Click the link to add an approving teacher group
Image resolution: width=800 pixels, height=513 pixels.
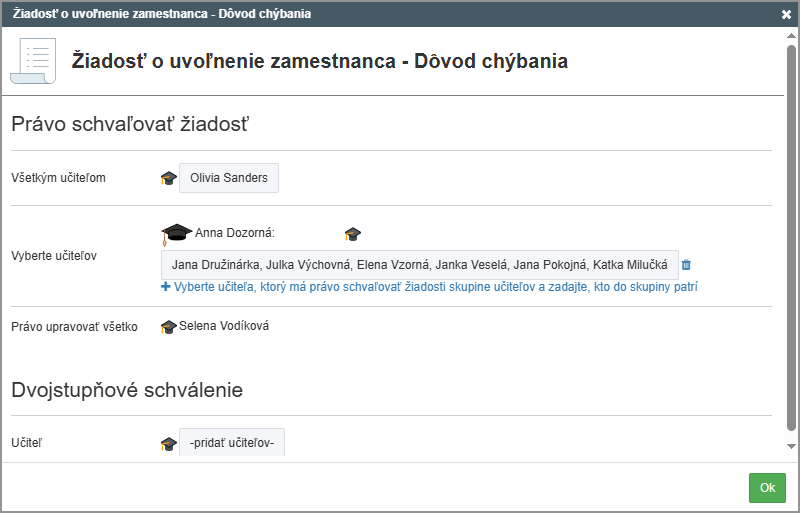pos(435,287)
